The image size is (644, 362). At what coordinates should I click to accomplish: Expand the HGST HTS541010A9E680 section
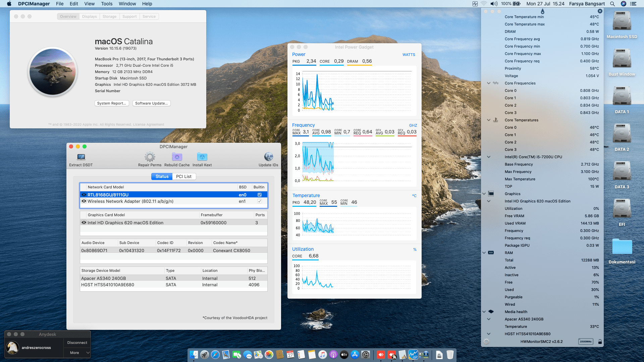(x=488, y=334)
